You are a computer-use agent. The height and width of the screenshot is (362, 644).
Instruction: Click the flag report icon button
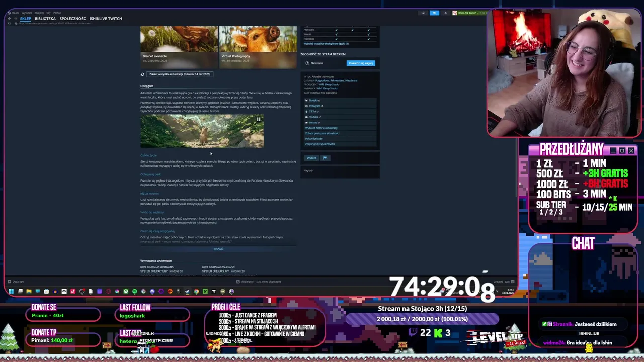[x=325, y=158]
